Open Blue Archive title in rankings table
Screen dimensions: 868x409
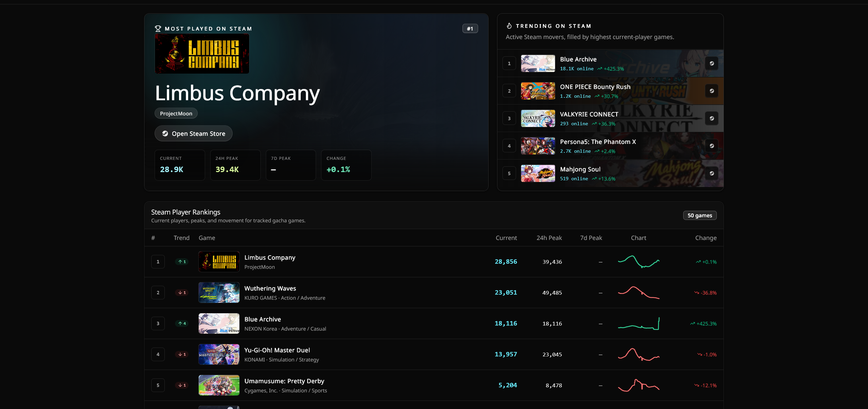coord(263,319)
